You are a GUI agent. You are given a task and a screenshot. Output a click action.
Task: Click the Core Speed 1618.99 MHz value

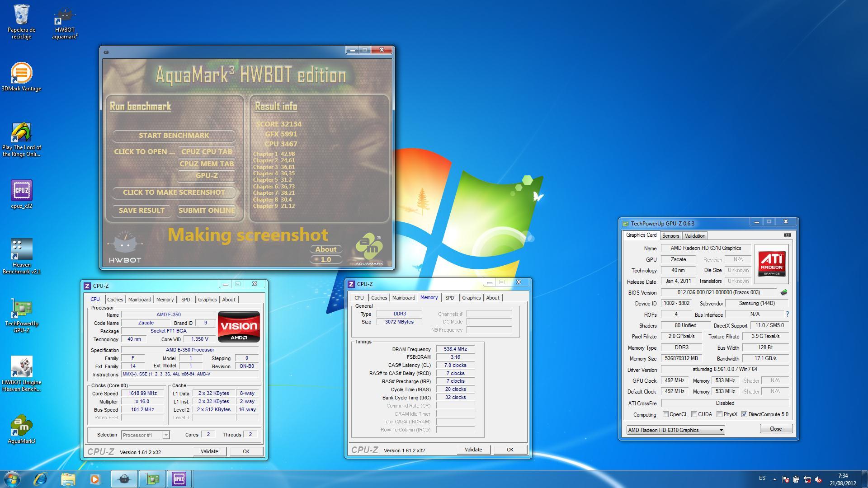coord(143,394)
